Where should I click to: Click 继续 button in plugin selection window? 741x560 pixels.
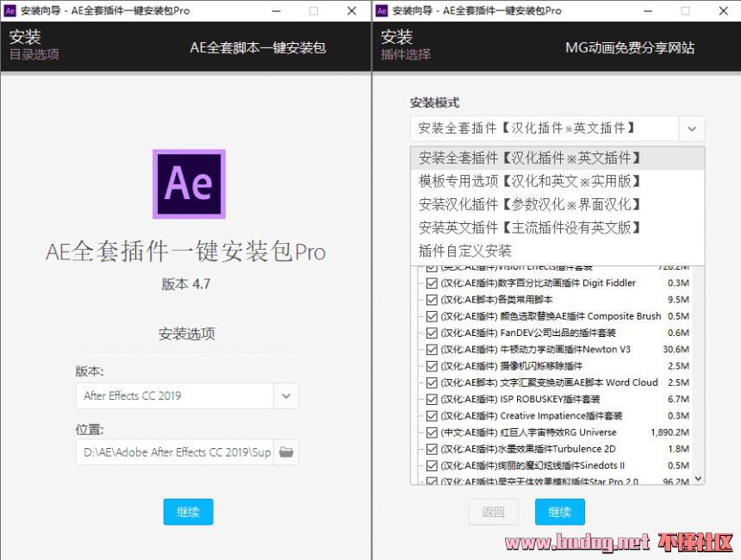[x=559, y=512]
